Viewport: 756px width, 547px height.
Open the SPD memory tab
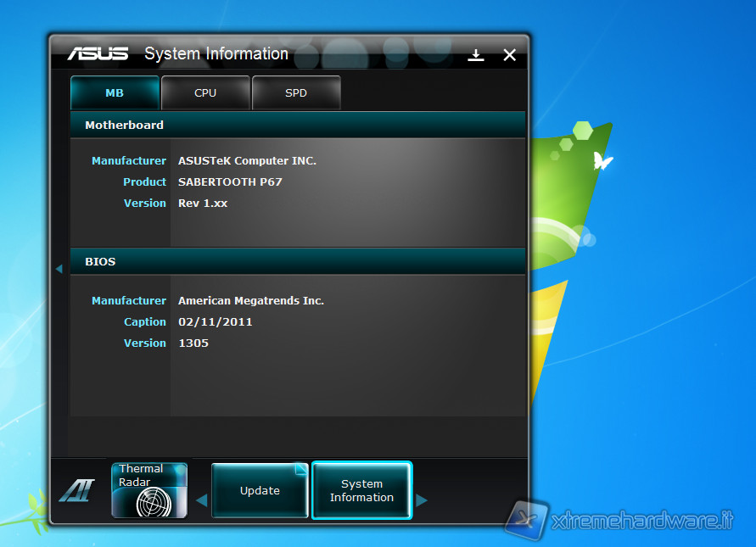(296, 93)
